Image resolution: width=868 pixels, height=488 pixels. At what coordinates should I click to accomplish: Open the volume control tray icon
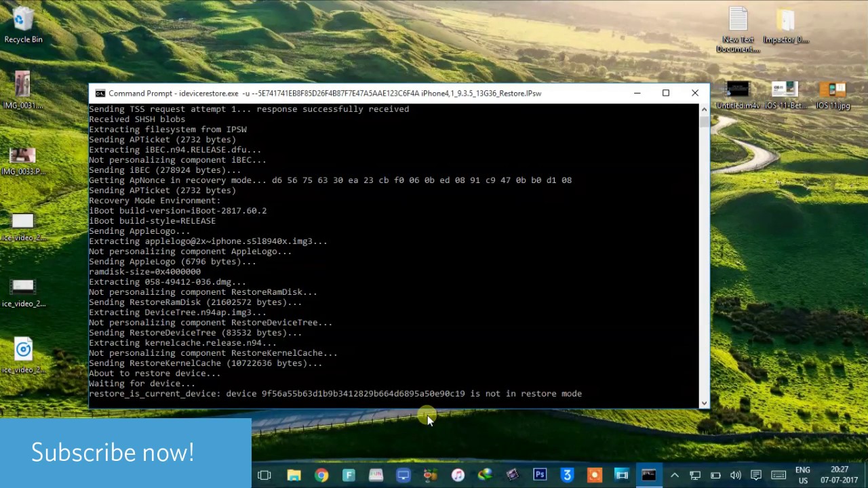click(736, 475)
